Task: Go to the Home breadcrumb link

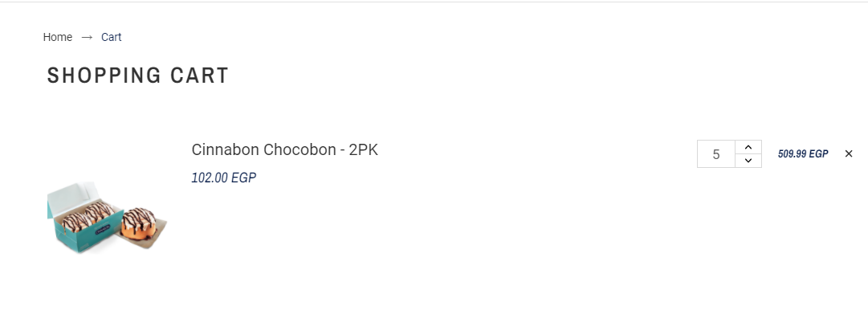Action: click(x=58, y=37)
